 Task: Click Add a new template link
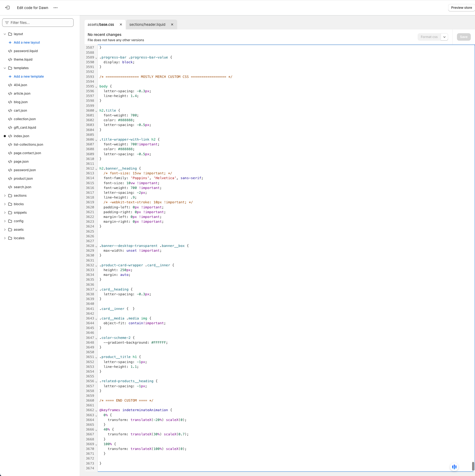29,77
